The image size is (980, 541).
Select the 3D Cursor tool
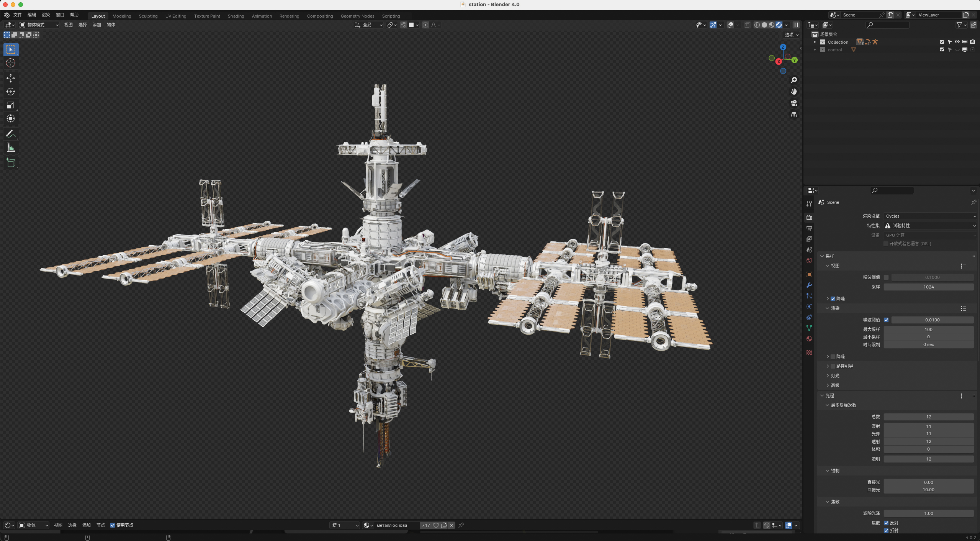click(x=11, y=63)
